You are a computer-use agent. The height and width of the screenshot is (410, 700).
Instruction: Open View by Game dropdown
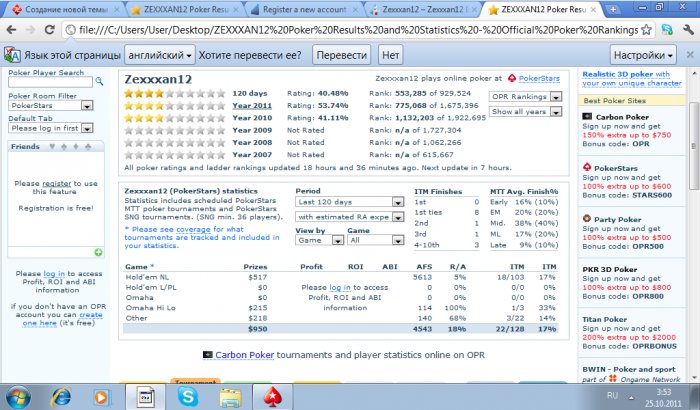[319, 240]
